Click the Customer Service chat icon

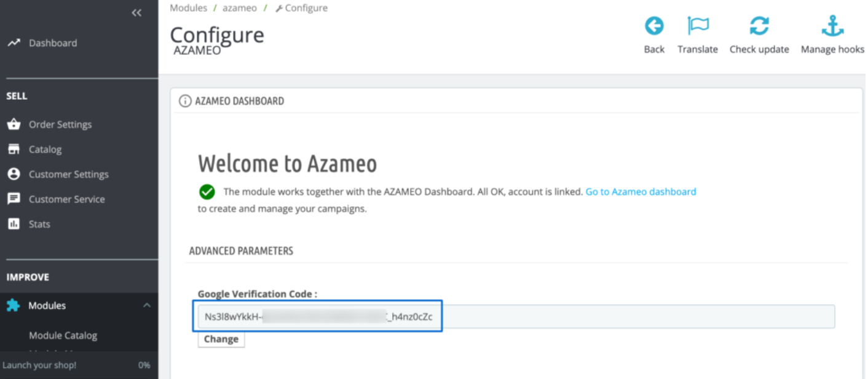coord(14,199)
